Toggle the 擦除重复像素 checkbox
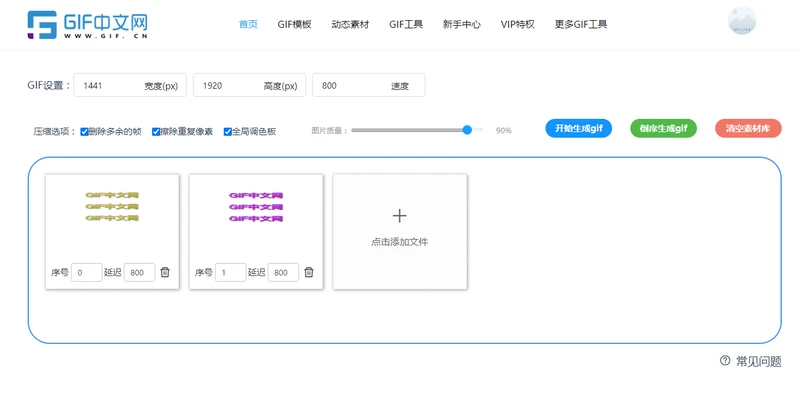The width and height of the screenshot is (800, 393). tap(156, 132)
